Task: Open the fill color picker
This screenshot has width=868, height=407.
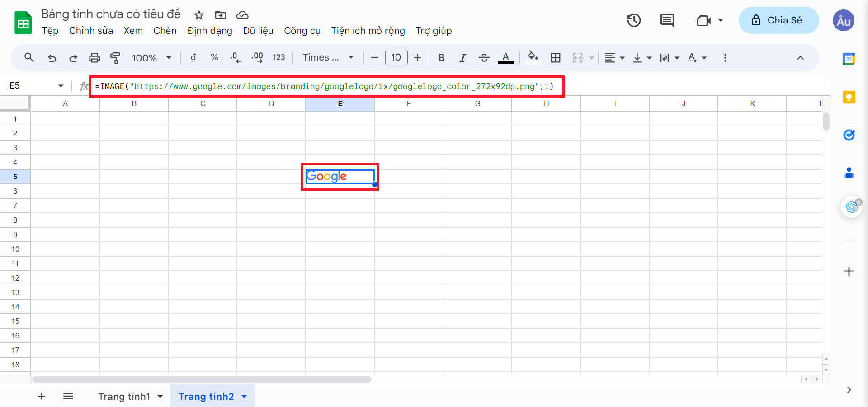Action: coord(533,57)
